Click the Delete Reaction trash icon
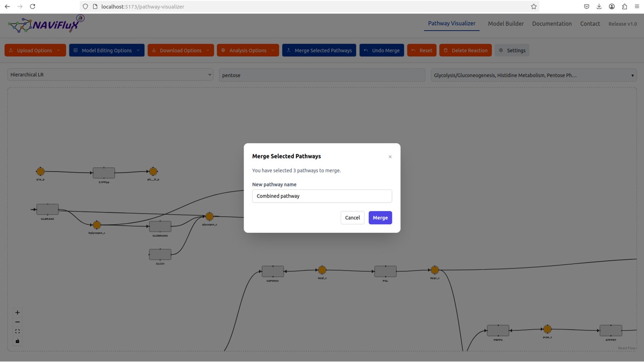This screenshot has height=362, width=644. [445, 50]
